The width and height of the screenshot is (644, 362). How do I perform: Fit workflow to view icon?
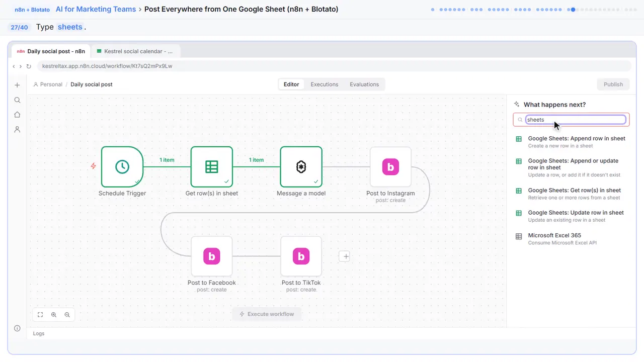(x=40, y=315)
